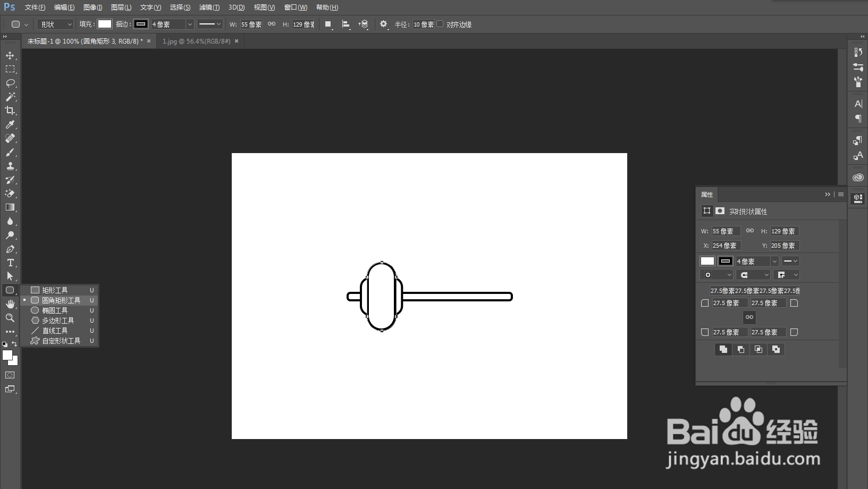Select the Magic Wand tool
This screenshot has width=868, height=489.
pos(10,97)
